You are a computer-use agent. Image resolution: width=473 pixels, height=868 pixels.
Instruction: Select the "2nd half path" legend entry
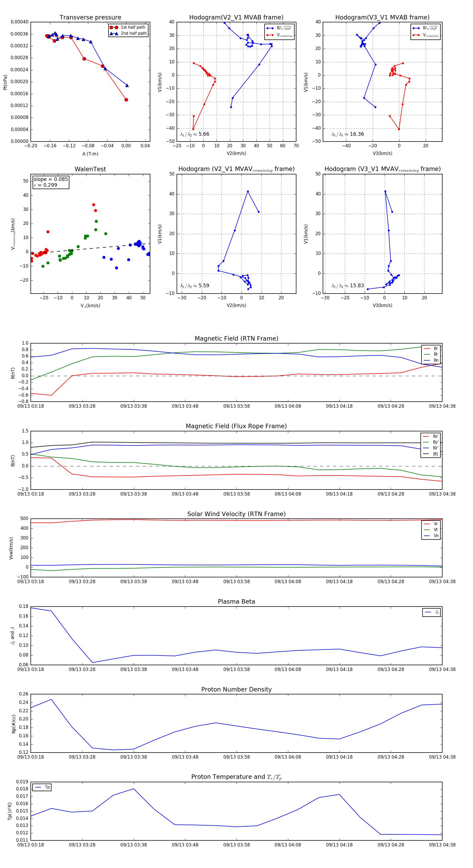click(x=128, y=33)
